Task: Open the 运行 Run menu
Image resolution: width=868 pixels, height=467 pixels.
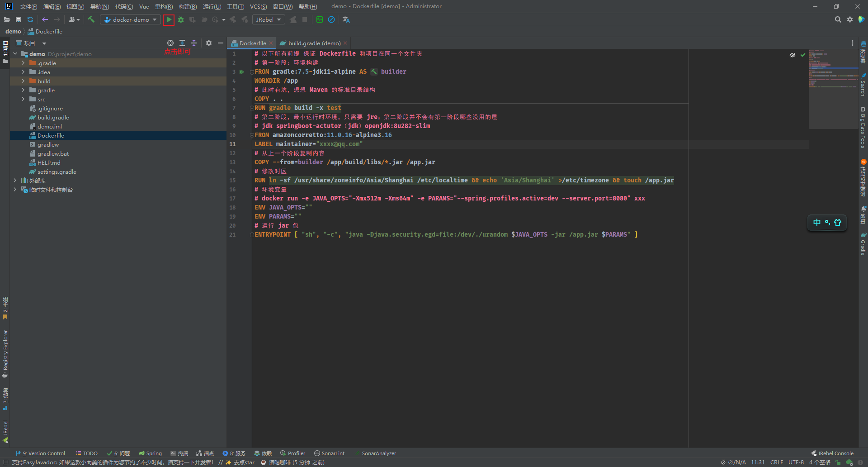Action: click(212, 6)
